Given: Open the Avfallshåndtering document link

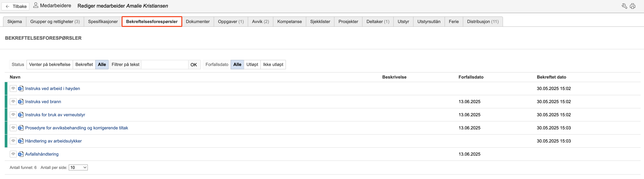Looking at the screenshot, I should point(42,154).
